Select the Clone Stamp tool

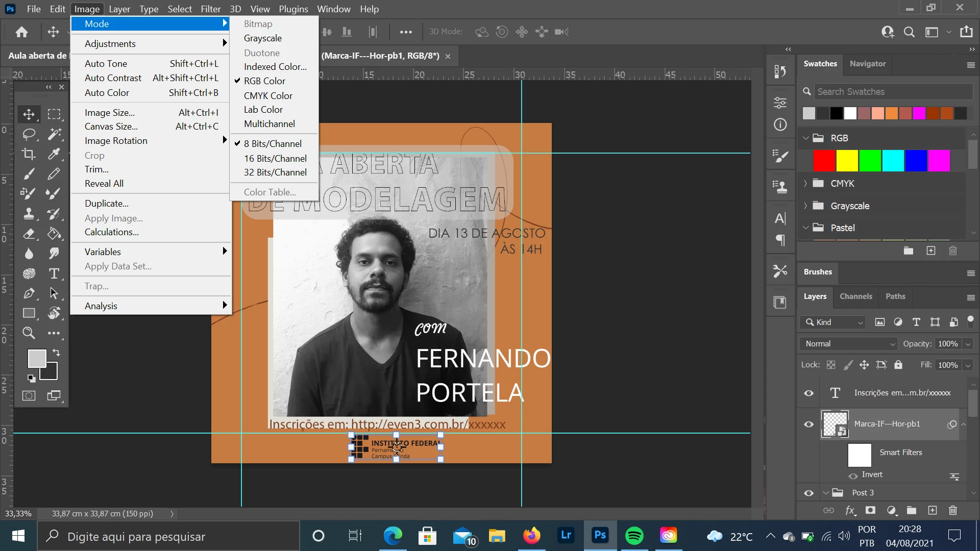click(29, 214)
